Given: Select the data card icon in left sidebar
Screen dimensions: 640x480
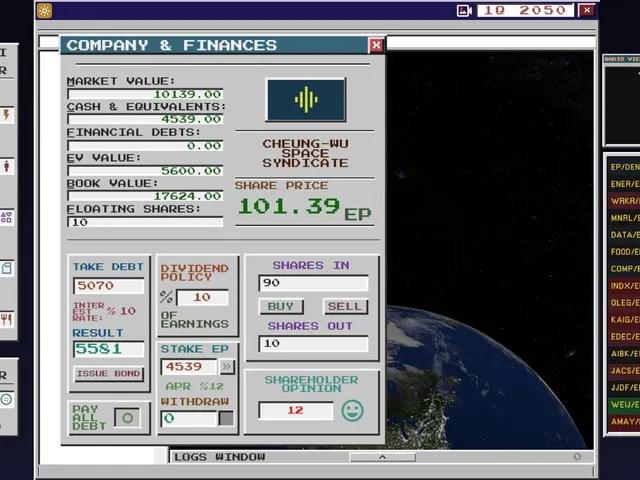Looking at the screenshot, I should pyautogui.click(x=7, y=268).
